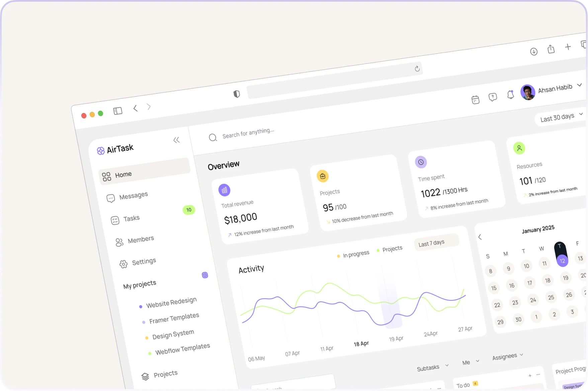Select January 18 in the calendar
Image resolution: width=588 pixels, height=391 pixels.
click(548, 280)
